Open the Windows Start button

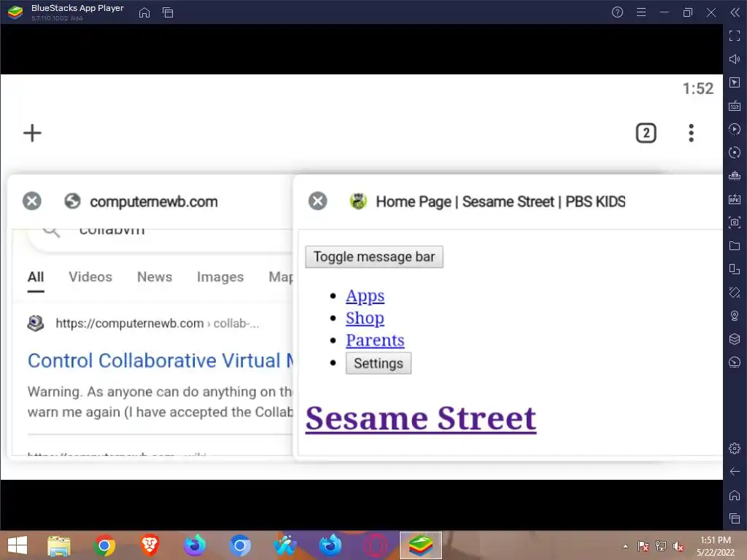coord(18,545)
